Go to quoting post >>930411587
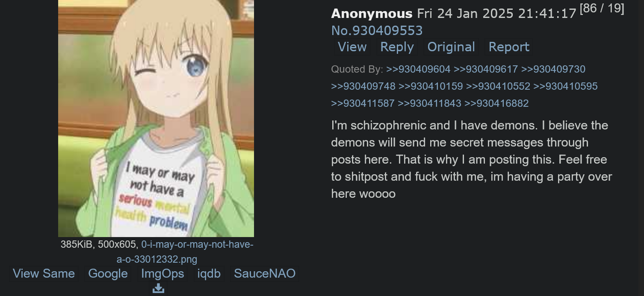The height and width of the screenshot is (296, 644). pos(363,103)
